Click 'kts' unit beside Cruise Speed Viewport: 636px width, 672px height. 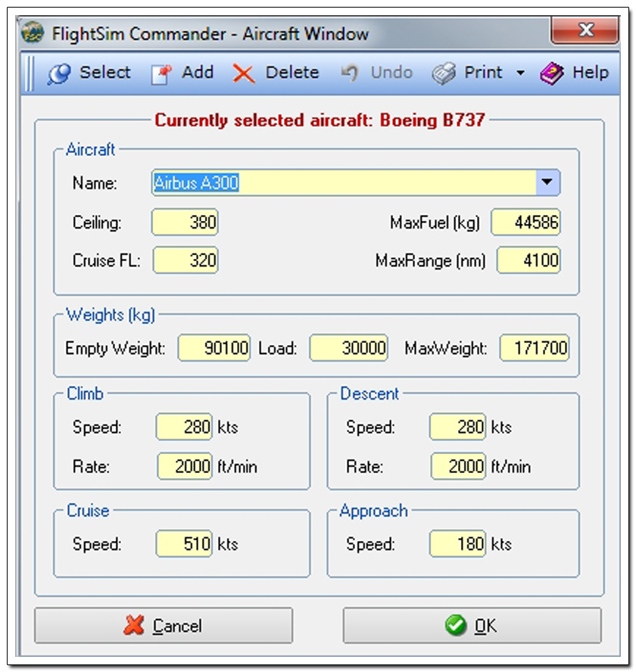coord(227,544)
